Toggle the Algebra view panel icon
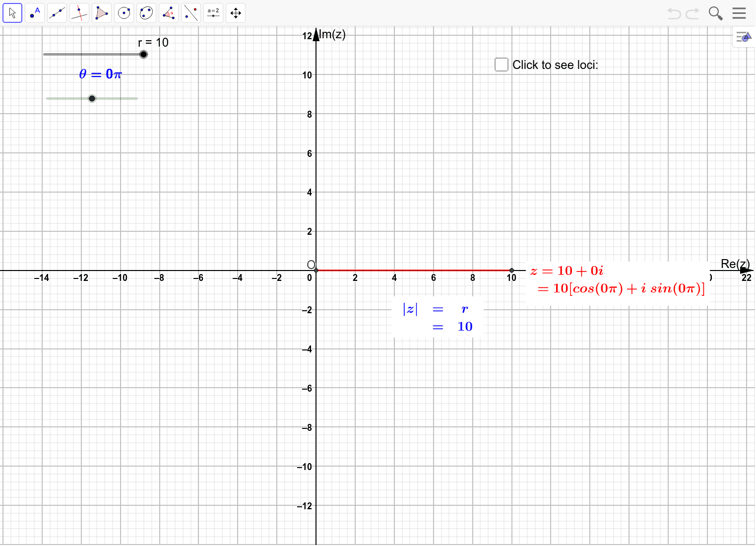The image size is (756, 546). click(743, 37)
